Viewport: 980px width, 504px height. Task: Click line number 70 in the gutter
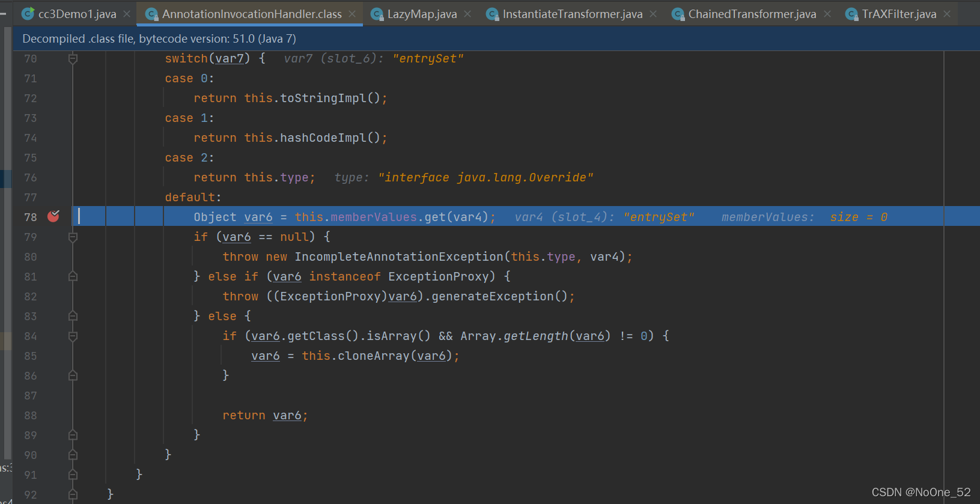coord(31,58)
